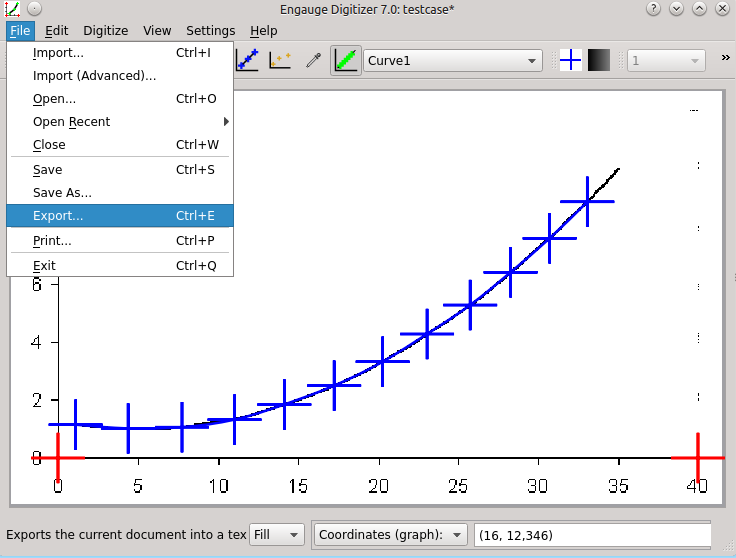Select the Point Match tool

[280, 61]
